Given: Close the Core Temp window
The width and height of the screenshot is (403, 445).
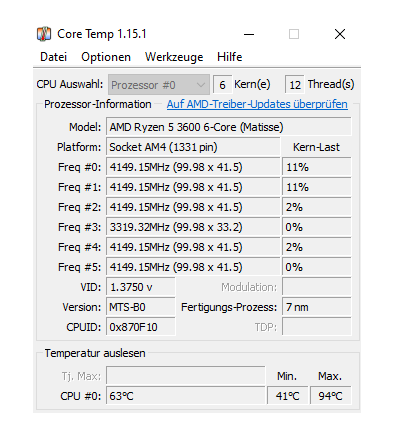Looking at the screenshot, I should coord(340,34).
